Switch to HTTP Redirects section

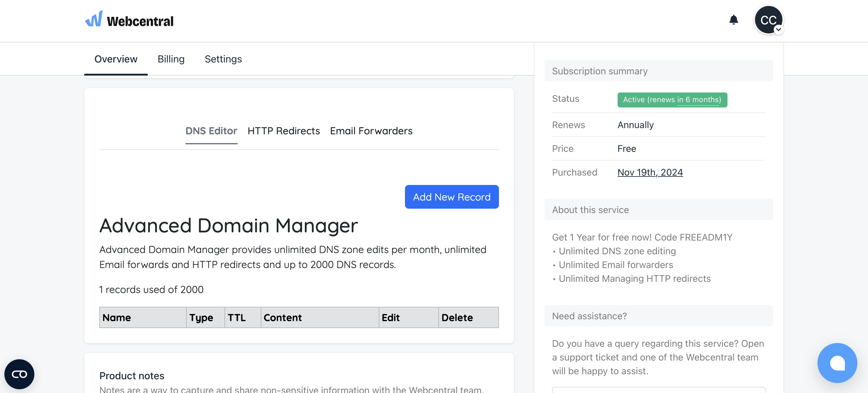(284, 131)
